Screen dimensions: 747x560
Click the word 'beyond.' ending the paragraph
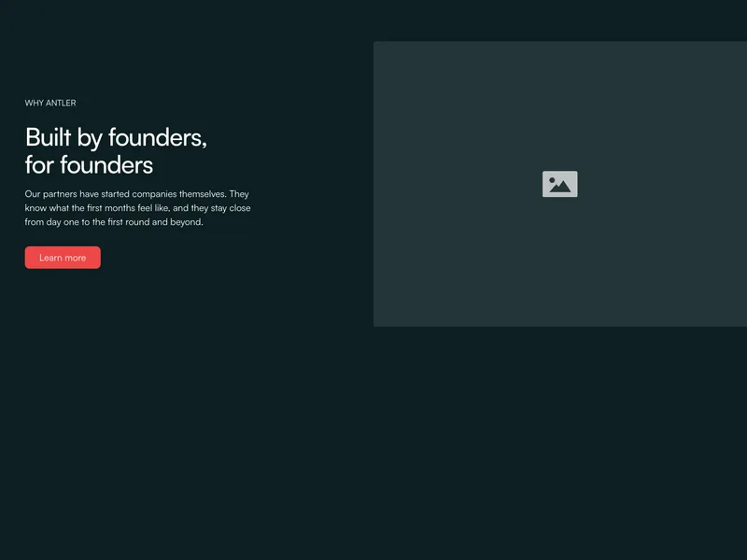coord(187,222)
